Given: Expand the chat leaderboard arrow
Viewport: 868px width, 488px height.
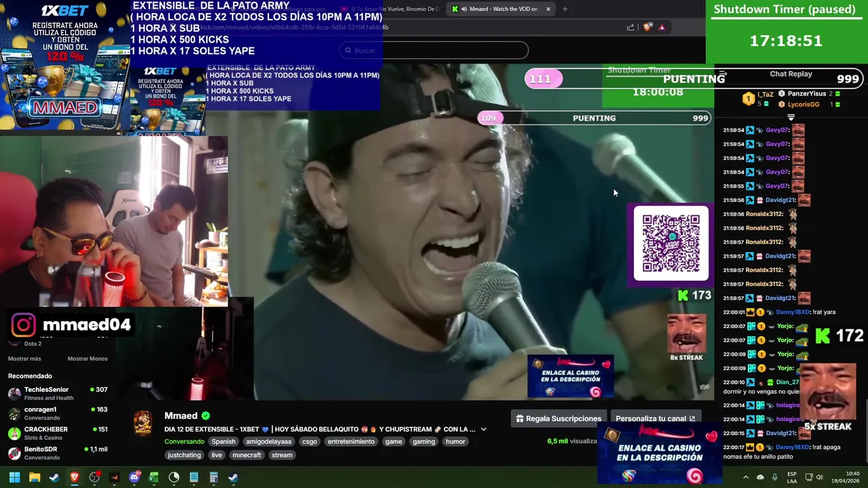Looking at the screenshot, I should (791, 117).
